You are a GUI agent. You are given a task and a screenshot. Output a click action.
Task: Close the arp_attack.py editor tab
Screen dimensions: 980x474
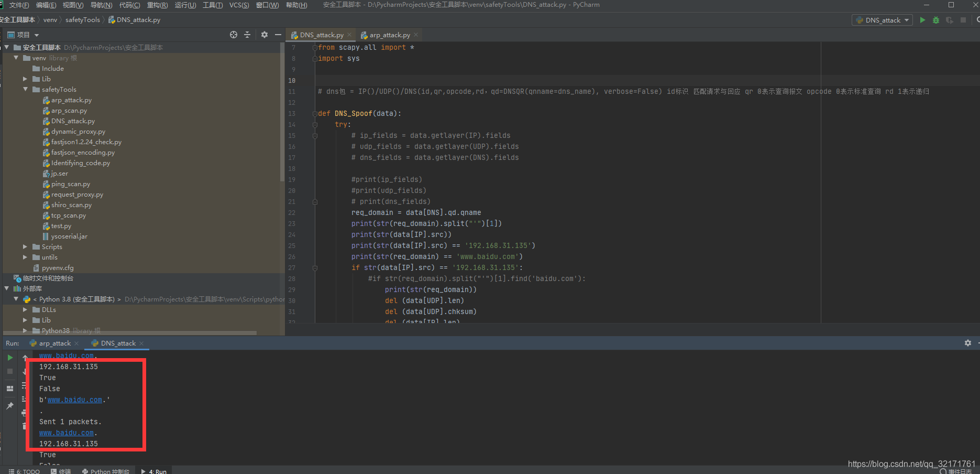coord(416,35)
